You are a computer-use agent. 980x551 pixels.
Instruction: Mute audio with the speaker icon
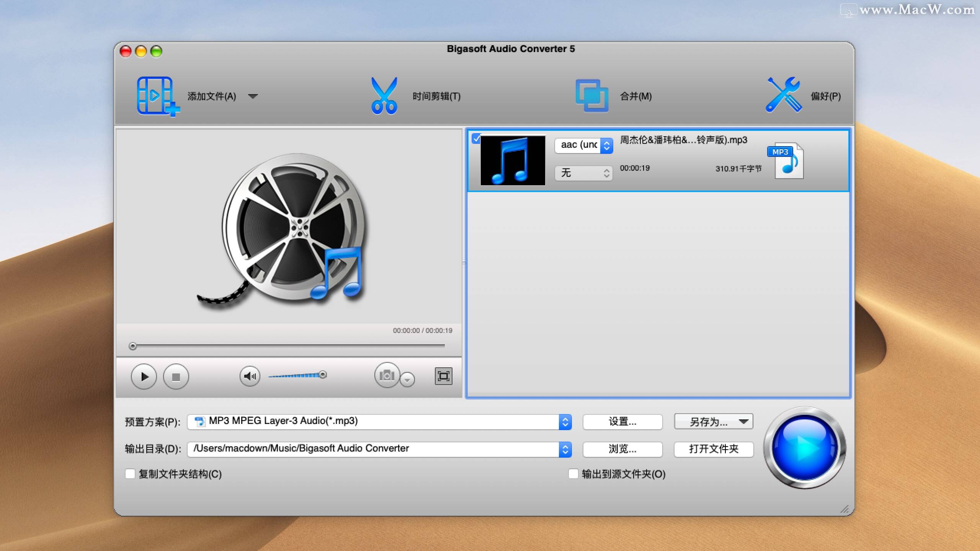click(x=250, y=377)
